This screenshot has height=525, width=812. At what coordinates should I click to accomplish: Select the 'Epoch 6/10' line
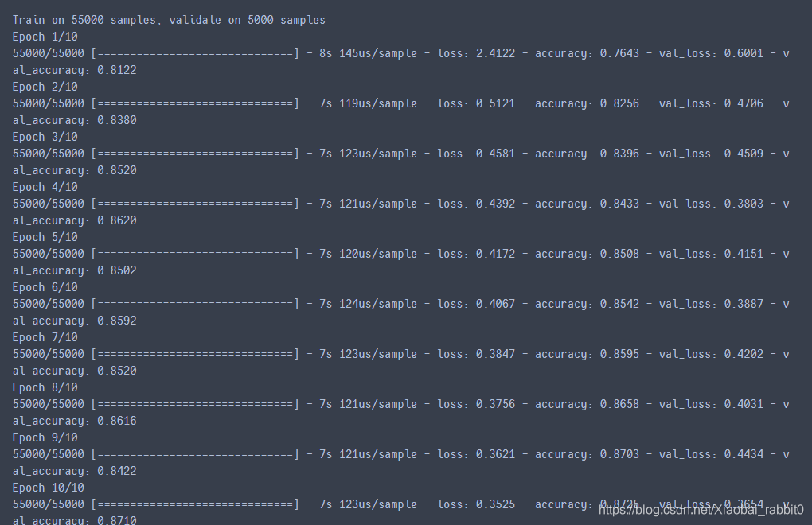pos(45,288)
